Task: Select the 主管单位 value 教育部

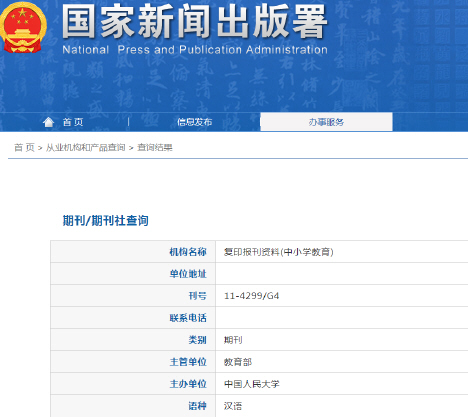Action: tap(238, 362)
